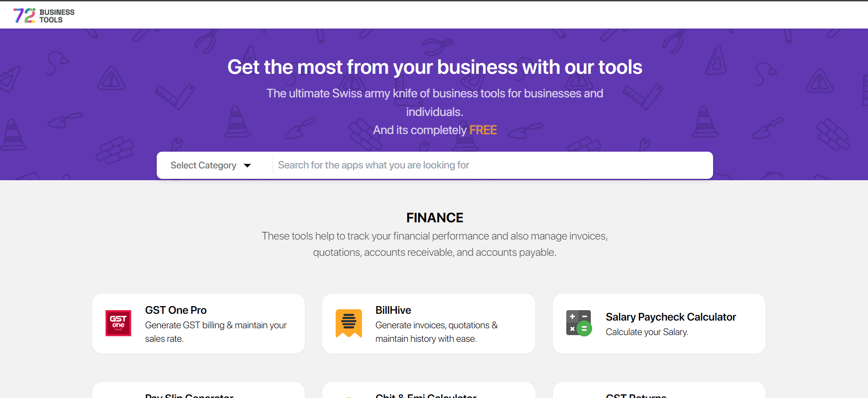The height and width of the screenshot is (398, 868).
Task: Click the BillHive invoice icon
Action: tap(349, 323)
